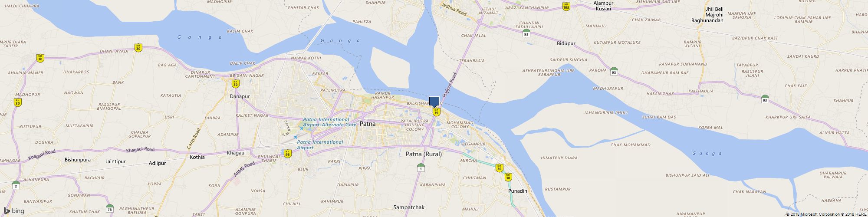868x217 pixels.
Task: Select the NH 103 highway shield
Action: [566, 7]
